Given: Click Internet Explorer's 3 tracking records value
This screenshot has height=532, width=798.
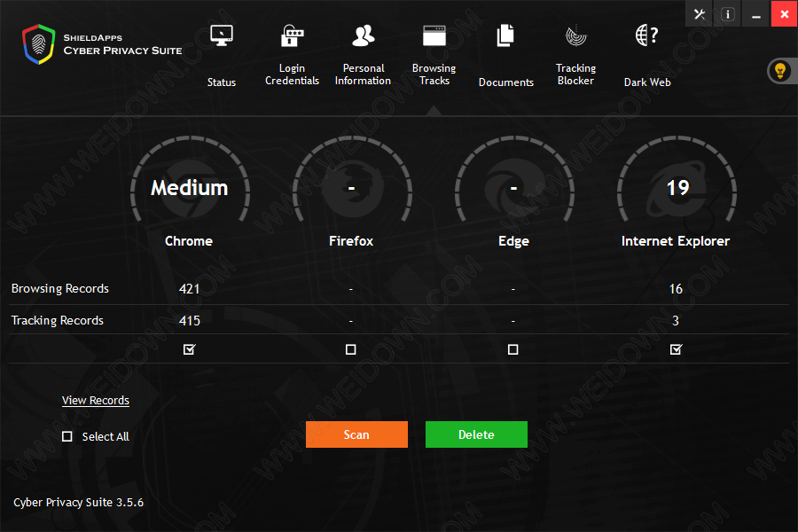Looking at the screenshot, I should [x=676, y=320].
